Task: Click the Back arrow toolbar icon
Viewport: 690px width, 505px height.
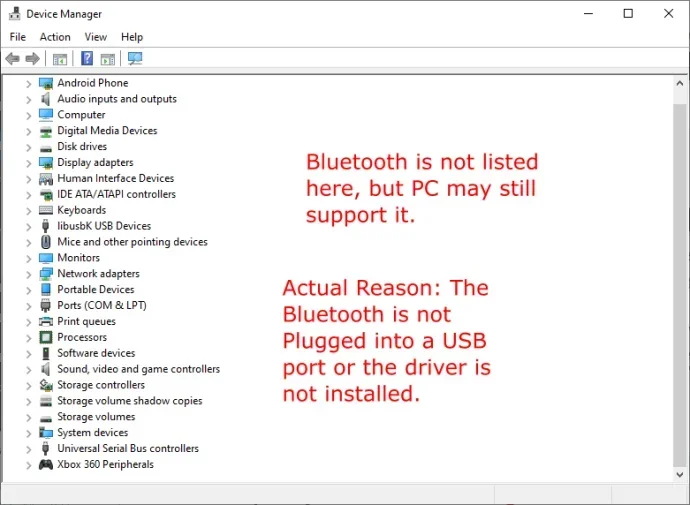Action: [13, 59]
